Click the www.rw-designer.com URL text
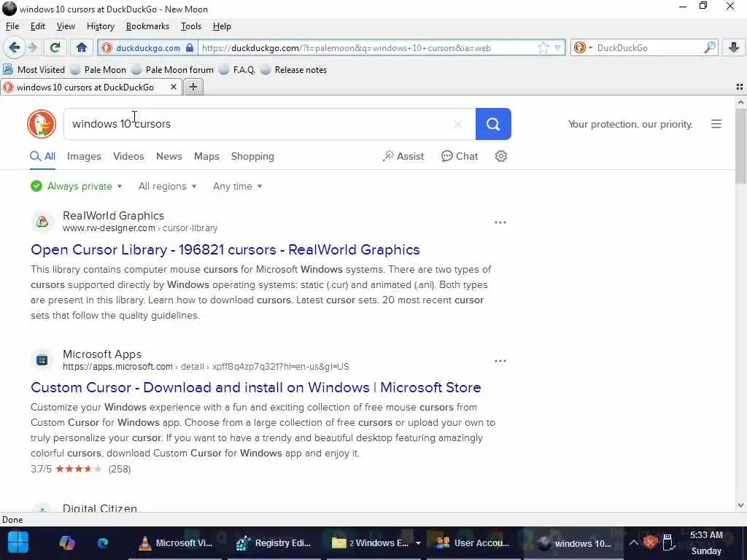Screen dimensions: 747x560 click(x=109, y=228)
